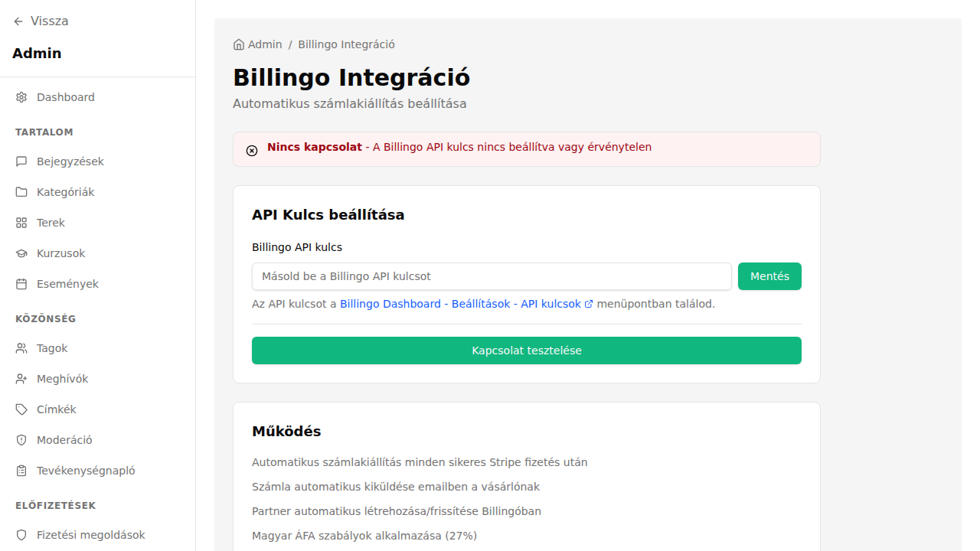This screenshot has width=980, height=551.
Task: Go back using the Vissza arrow
Action: point(18,21)
